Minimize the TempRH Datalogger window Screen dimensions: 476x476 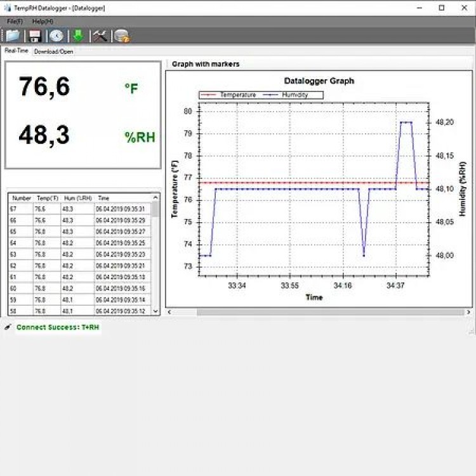click(x=420, y=8)
